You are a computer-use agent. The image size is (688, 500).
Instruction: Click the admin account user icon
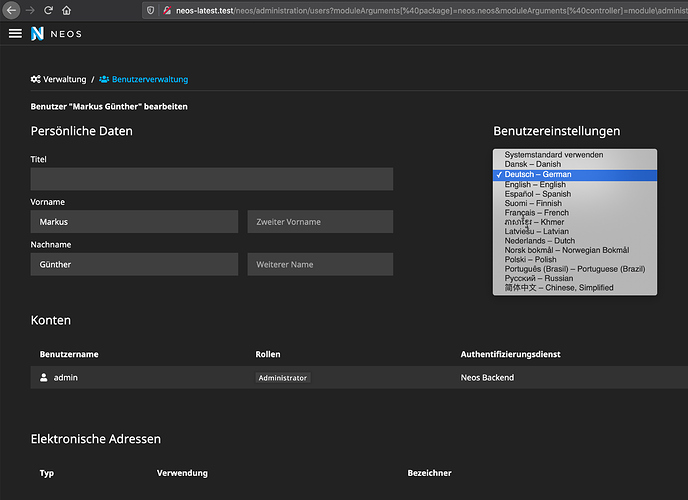coord(43,377)
